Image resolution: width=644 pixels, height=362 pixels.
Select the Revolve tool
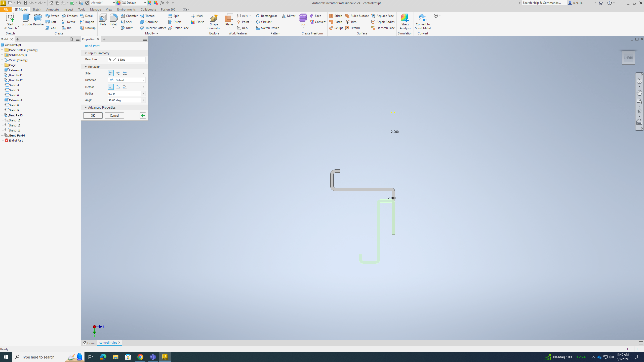tap(38, 20)
